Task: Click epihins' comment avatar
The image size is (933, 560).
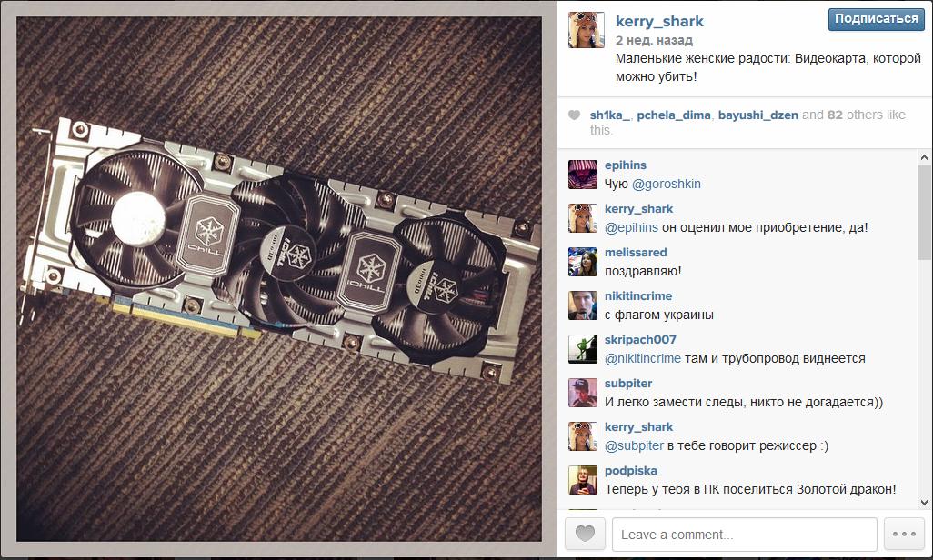Action: pos(583,175)
